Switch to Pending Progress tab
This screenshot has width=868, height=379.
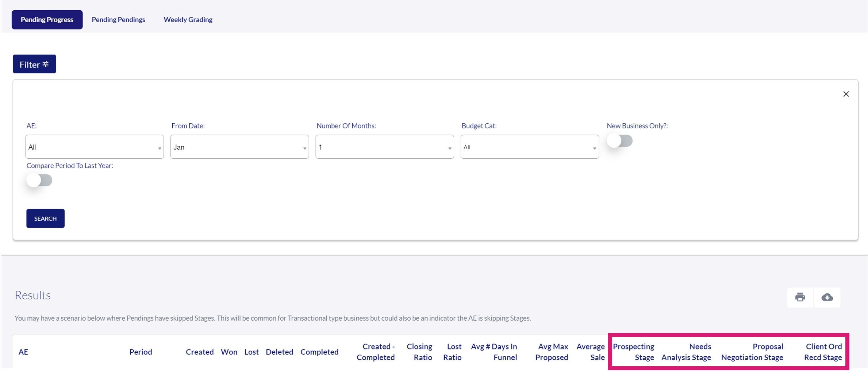click(47, 20)
